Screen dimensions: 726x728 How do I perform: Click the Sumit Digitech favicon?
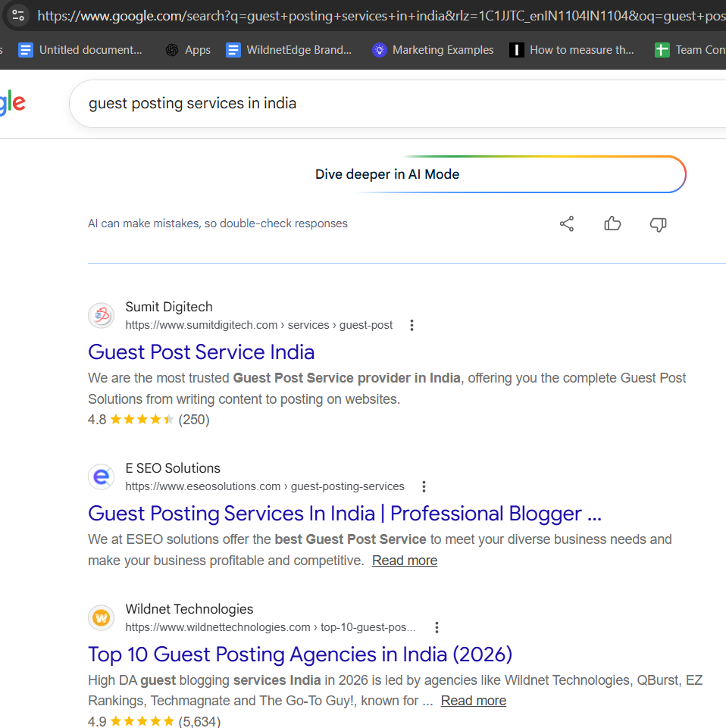point(102,316)
